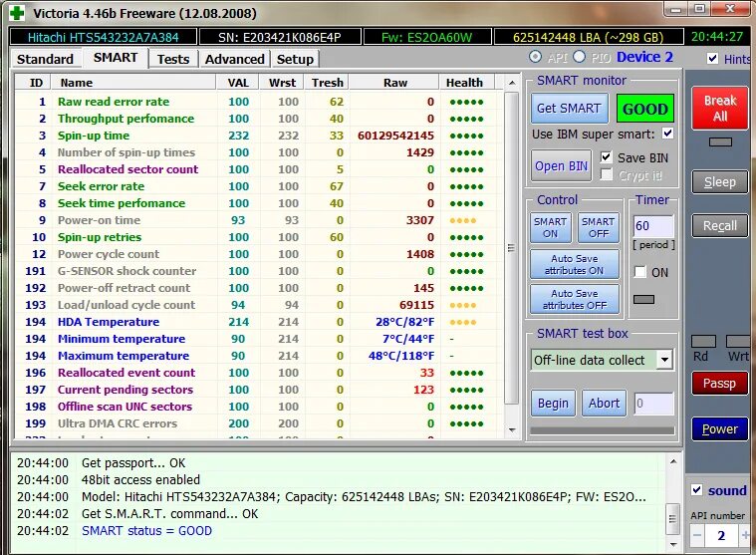Enable Auto Save attributes ON
This screenshot has width=756, height=555.
point(575,264)
